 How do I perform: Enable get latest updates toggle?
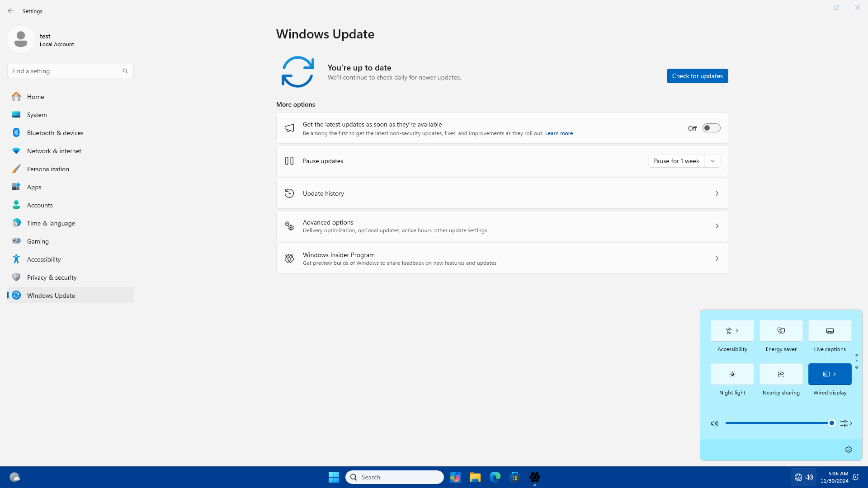coord(711,128)
